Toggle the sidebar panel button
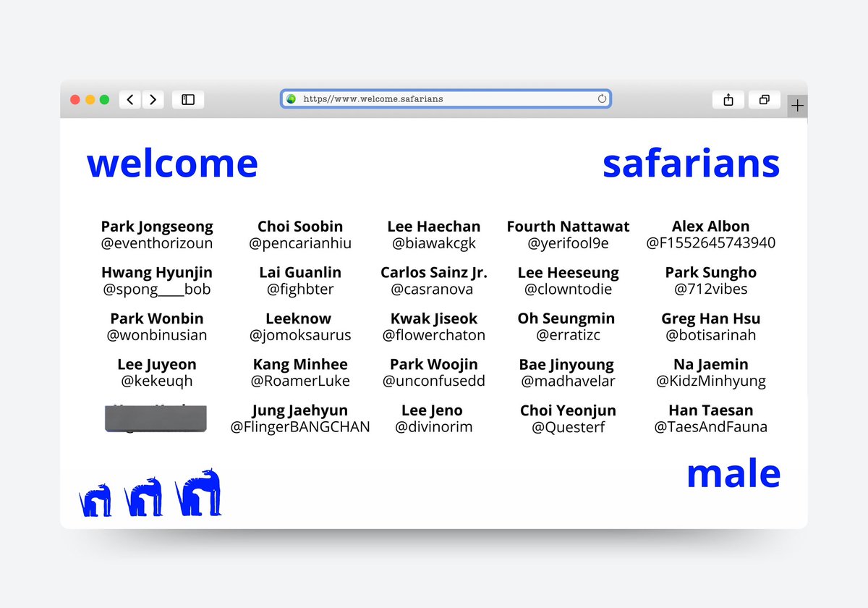 pyautogui.click(x=188, y=100)
